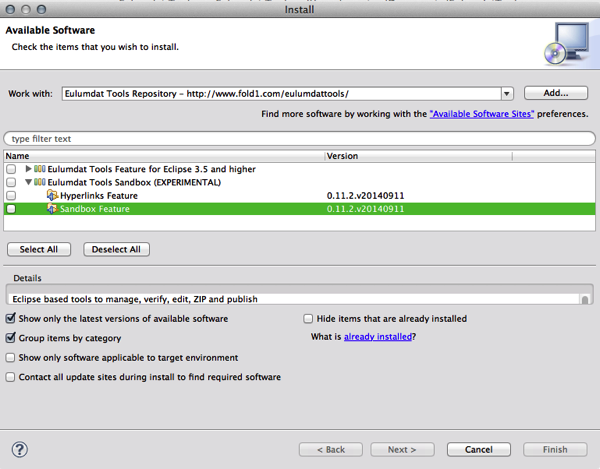Click the Sandbox Feature plugin icon
The image size is (600, 469).
(52, 209)
